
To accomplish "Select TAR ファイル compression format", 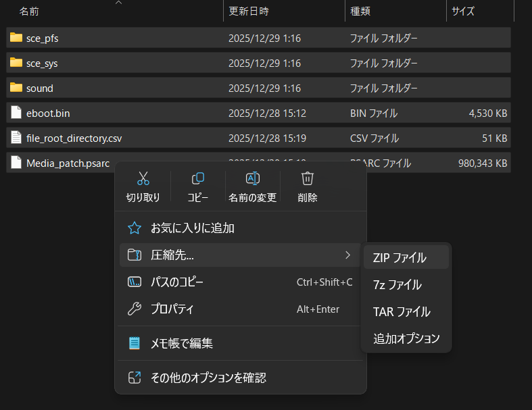I will pyautogui.click(x=402, y=312).
